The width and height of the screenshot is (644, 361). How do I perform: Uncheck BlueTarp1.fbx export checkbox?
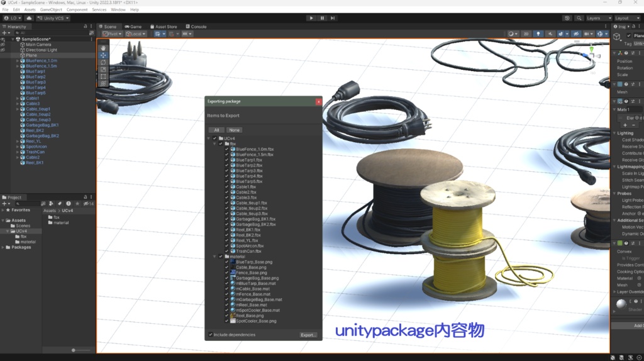tap(226, 160)
